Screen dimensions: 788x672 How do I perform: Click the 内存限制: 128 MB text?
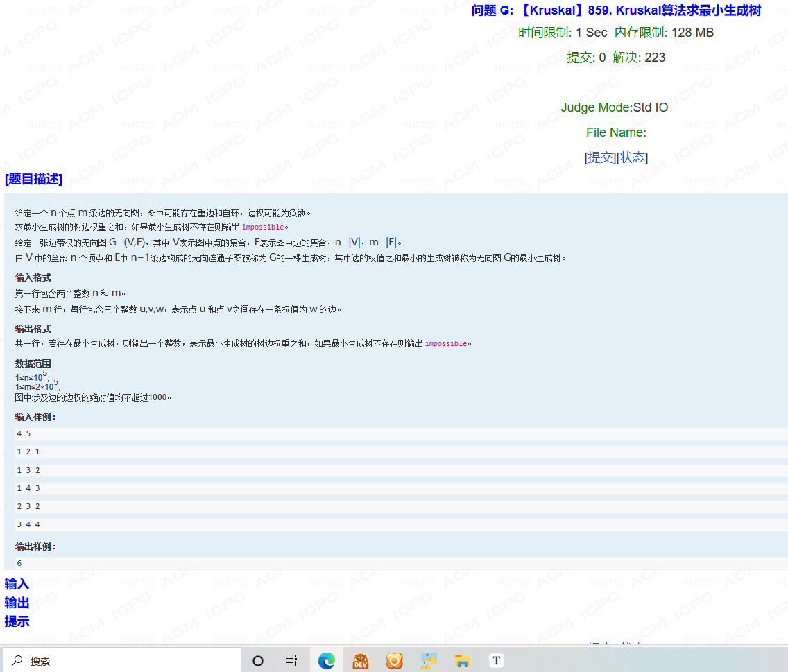[x=664, y=33]
